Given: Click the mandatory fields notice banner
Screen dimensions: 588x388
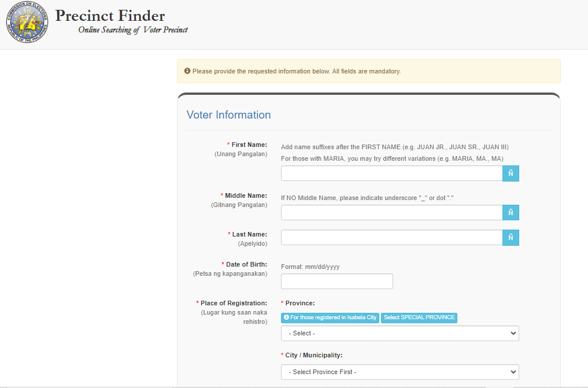Looking at the screenshot, I should (369, 71).
